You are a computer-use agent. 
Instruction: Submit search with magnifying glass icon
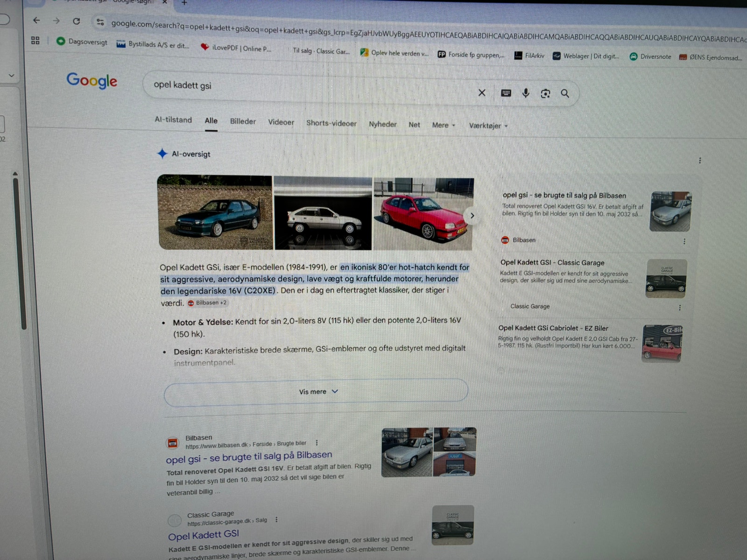[565, 94]
